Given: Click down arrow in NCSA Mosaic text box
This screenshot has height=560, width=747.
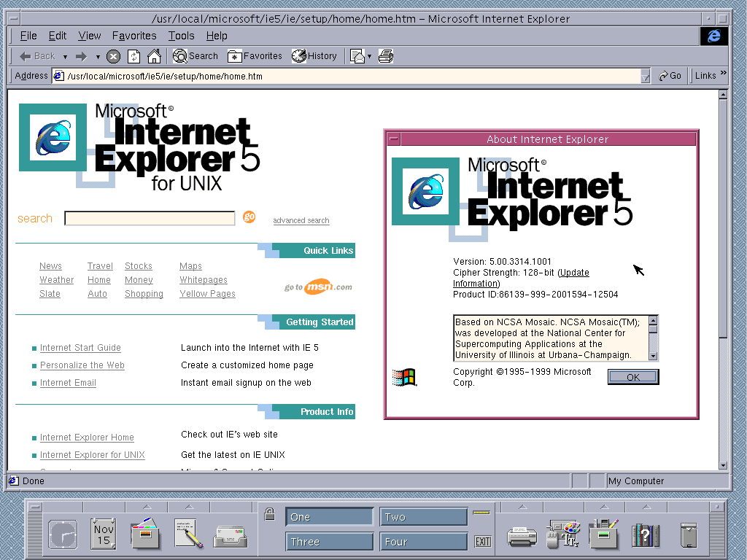Looking at the screenshot, I should click(x=653, y=356).
